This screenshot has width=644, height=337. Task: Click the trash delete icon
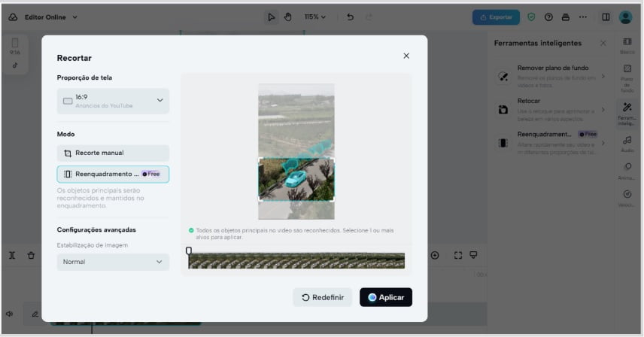31,255
